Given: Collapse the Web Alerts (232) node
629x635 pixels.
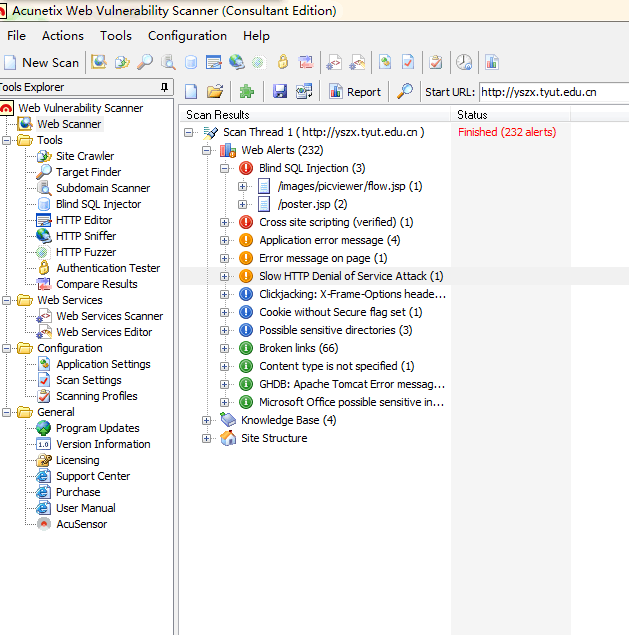Looking at the screenshot, I should pyautogui.click(x=207, y=151).
